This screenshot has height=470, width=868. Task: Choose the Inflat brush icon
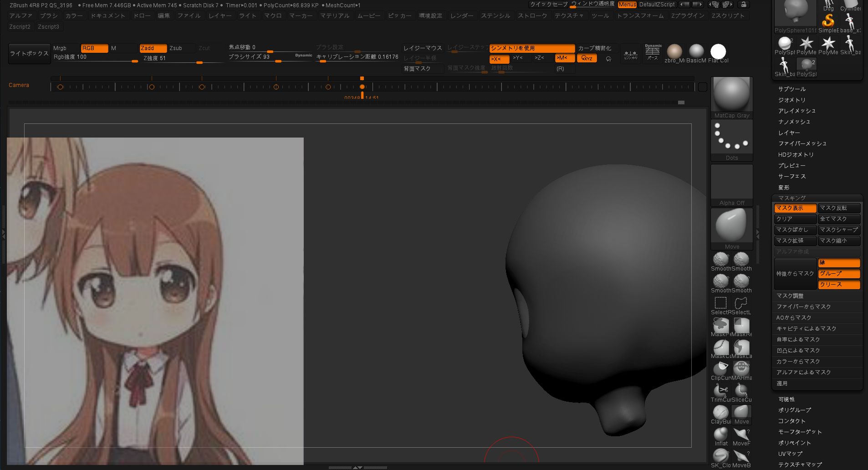click(720, 434)
